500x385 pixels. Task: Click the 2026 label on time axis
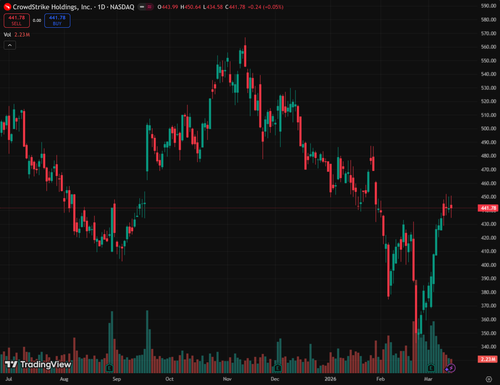[x=330, y=379]
